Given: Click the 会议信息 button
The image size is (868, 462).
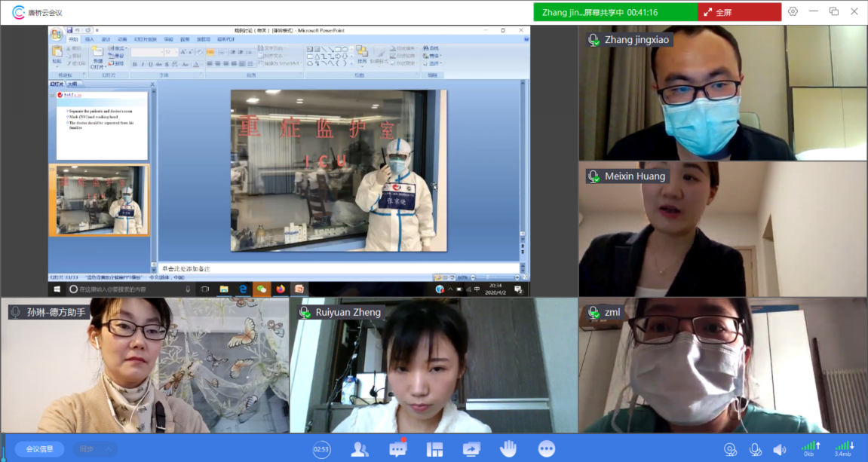Looking at the screenshot, I should [40, 449].
